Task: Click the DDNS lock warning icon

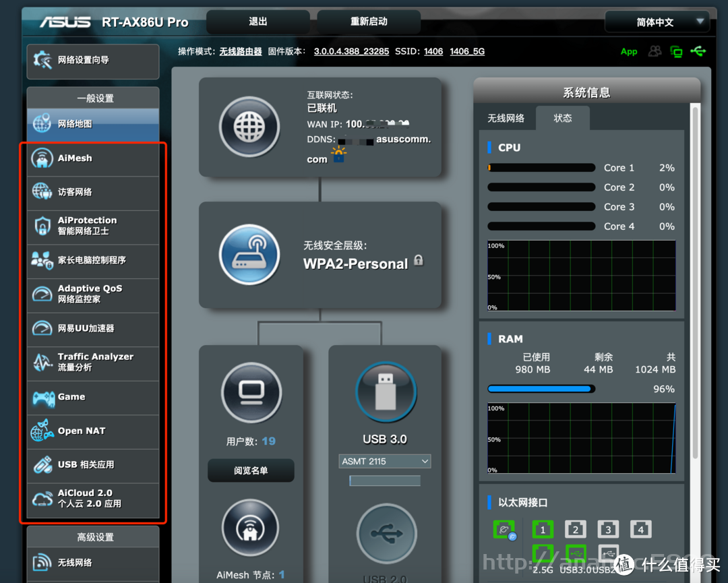Action: tap(338, 154)
